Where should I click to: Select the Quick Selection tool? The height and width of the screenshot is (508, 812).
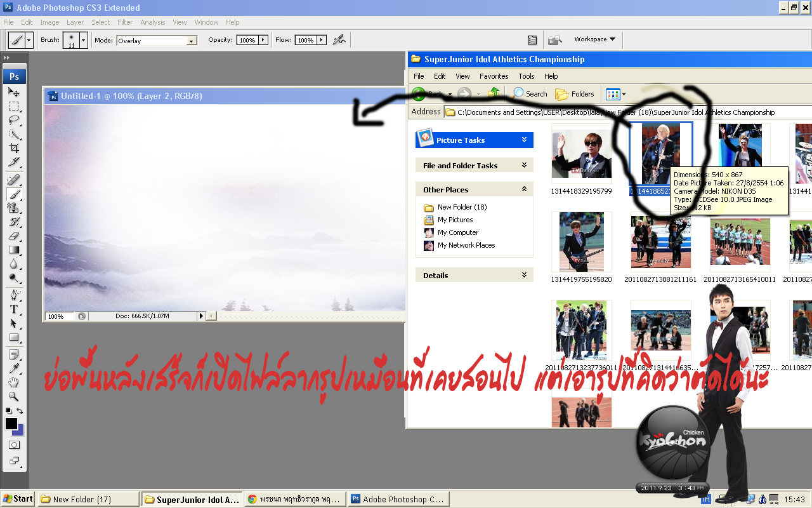pyautogui.click(x=14, y=134)
